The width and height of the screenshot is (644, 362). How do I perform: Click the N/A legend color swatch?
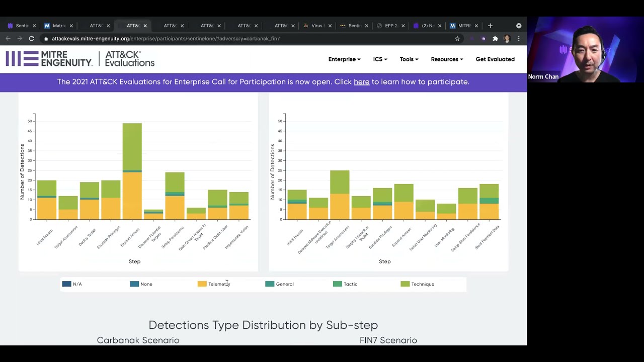click(x=66, y=284)
